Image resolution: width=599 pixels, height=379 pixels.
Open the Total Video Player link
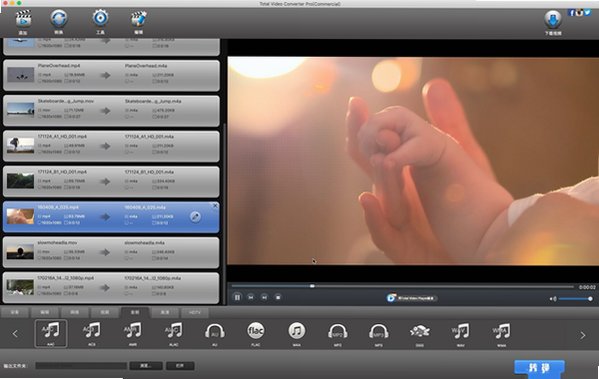click(411, 298)
